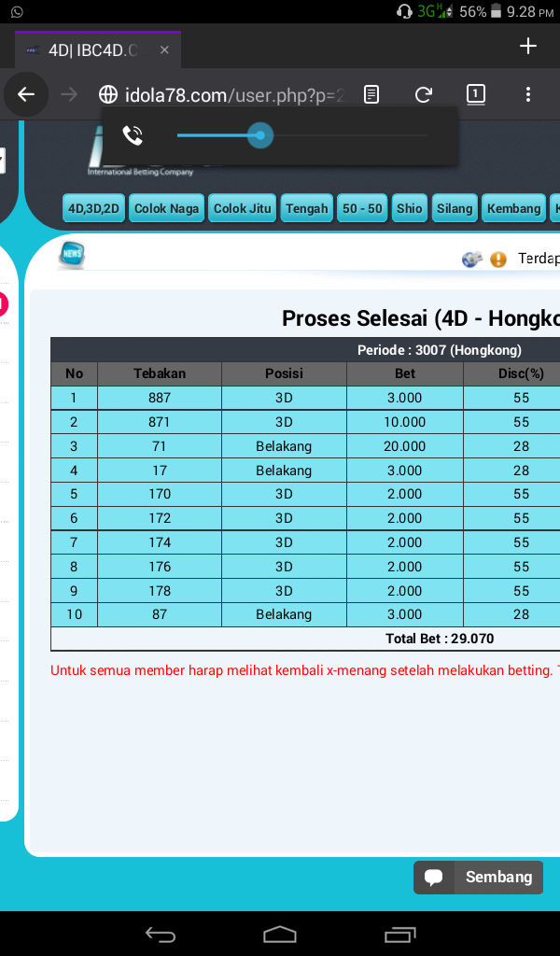
Task: Open the tab switcher counter icon
Action: (x=476, y=94)
